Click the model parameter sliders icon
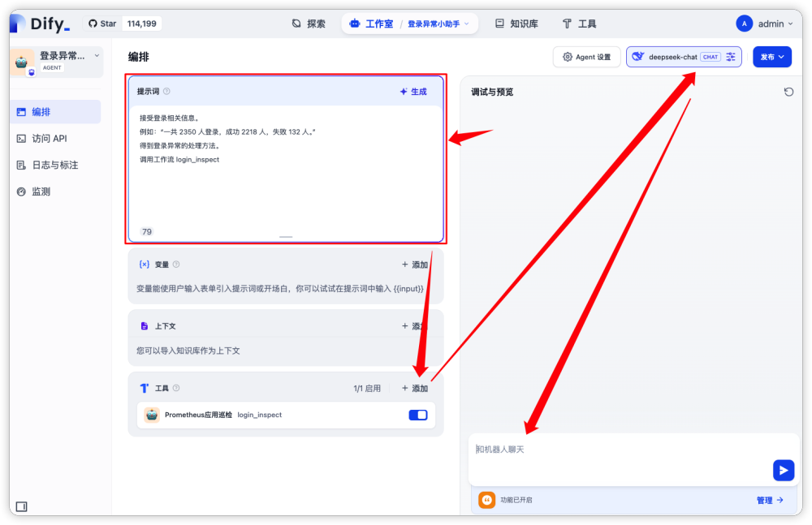This screenshot has height=525, width=812. tap(731, 57)
